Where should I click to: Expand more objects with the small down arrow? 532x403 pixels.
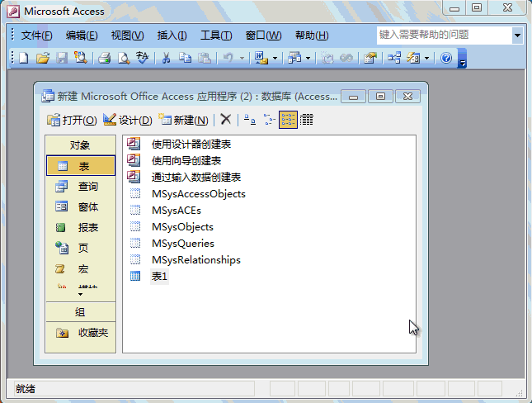tap(80, 294)
